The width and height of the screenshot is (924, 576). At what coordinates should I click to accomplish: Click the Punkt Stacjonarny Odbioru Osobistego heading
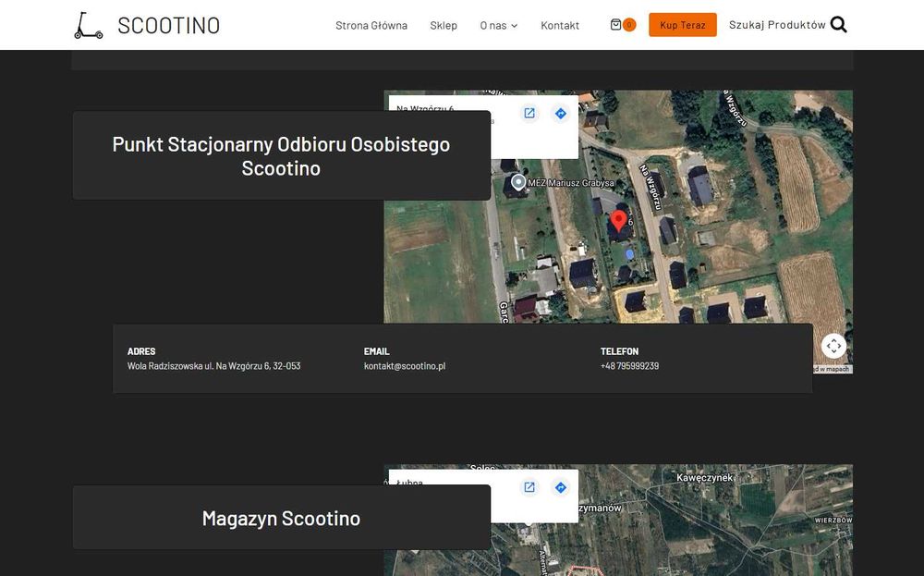click(281, 156)
